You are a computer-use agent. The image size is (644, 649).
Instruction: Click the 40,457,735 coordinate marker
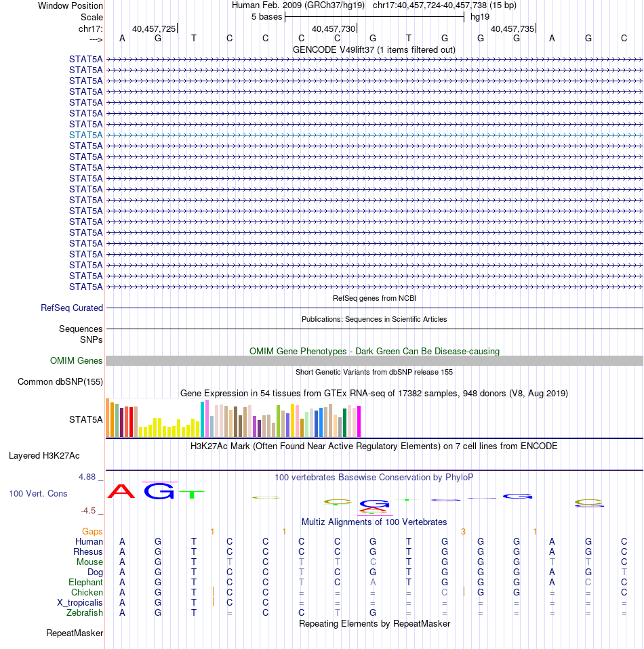tap(512, 28)
